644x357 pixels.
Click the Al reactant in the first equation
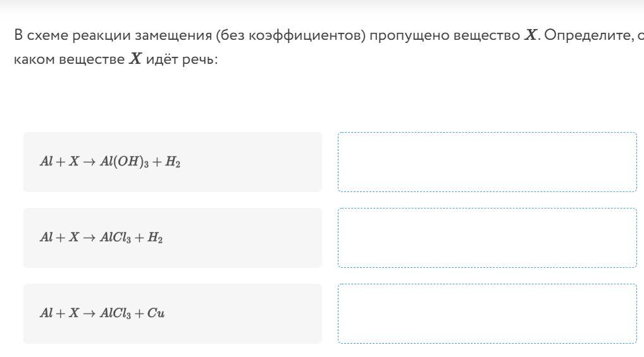coord(46,162)
